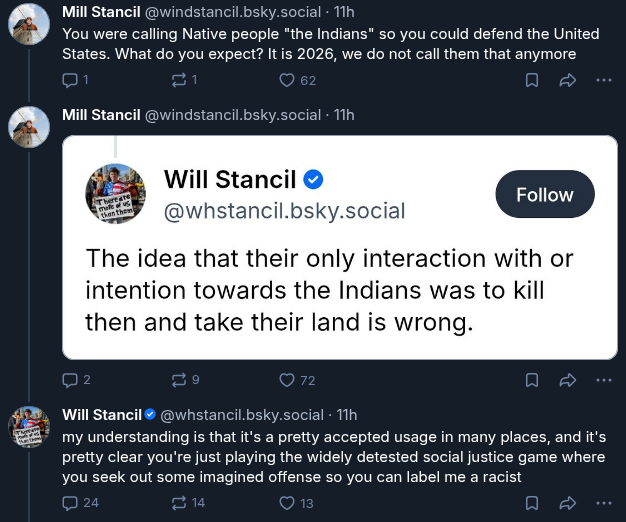626x522 pixels.
Task: Open more options on second post
Action: click(x=603, y=380)
